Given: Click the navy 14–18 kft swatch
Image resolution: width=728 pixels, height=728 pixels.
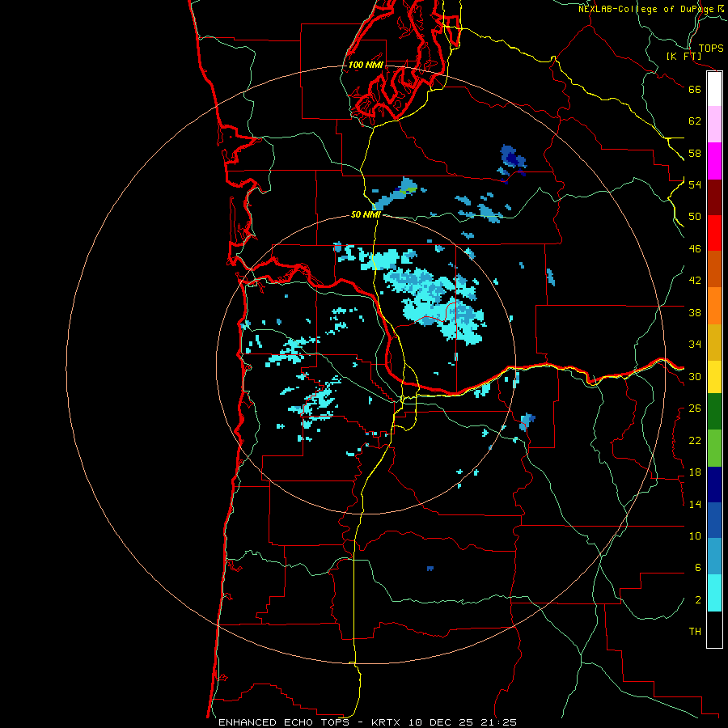Looking at the screenshot, I should 714,485.
